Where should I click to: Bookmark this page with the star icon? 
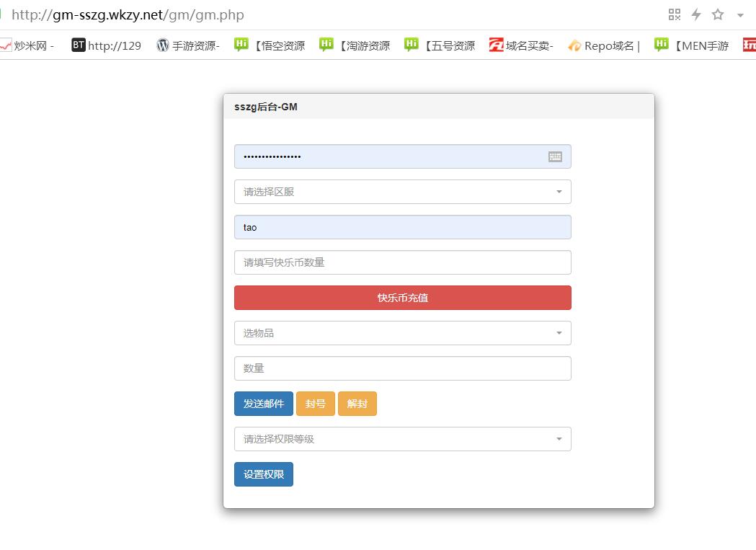(718, 14)
